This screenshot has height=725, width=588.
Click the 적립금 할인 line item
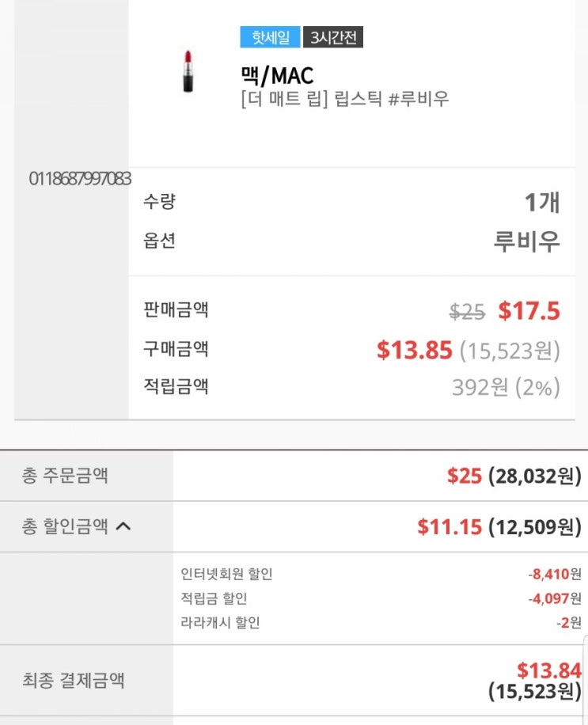point(214,598)
